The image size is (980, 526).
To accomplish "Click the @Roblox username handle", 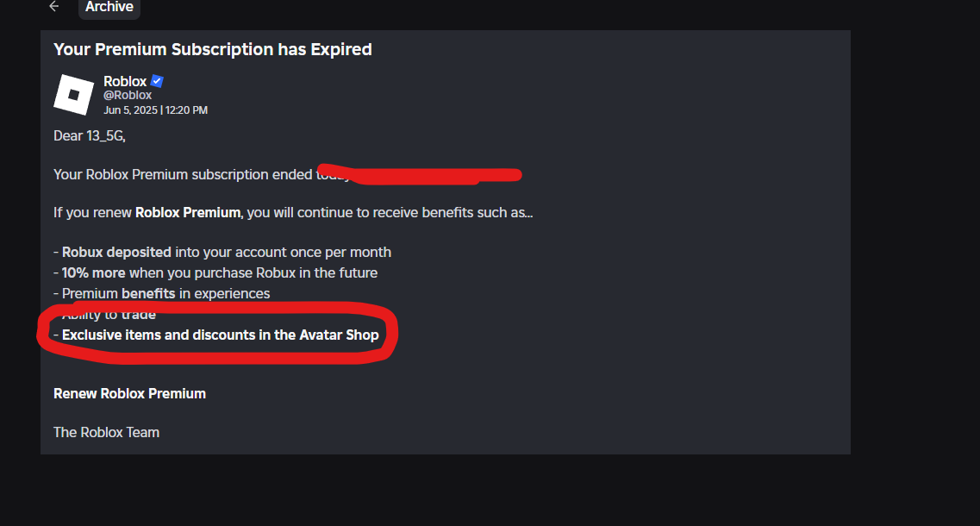I will pyautogui.click(x=127, y=95).
